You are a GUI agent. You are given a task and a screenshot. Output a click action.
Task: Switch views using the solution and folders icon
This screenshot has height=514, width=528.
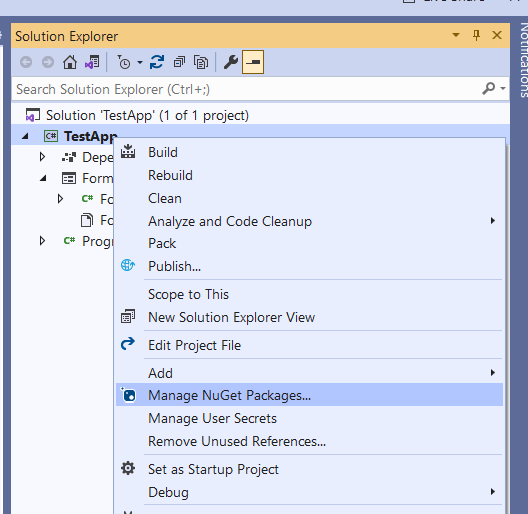click(92, 62)
